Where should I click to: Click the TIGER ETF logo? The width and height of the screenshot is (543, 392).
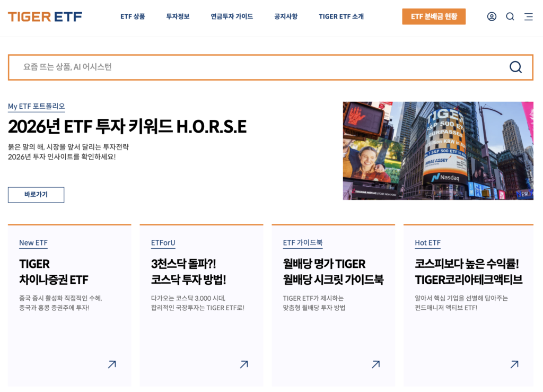point(45,16)
